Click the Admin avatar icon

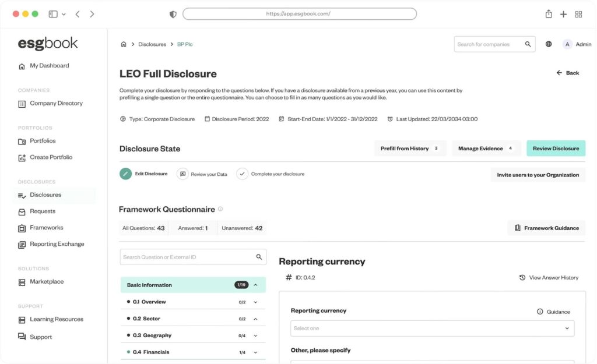567,44
